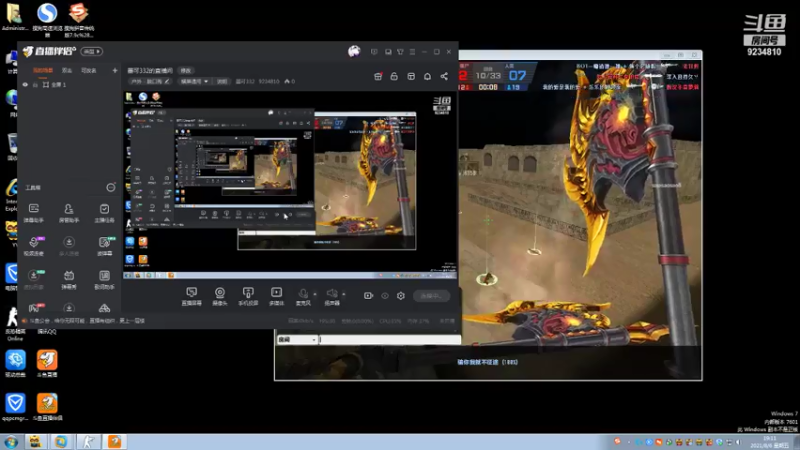
Task: Open the gift box icon in header
Action: pos(378,77)
